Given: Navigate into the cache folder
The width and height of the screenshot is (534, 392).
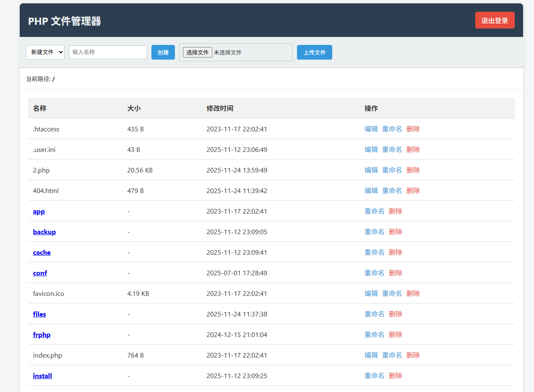Looking at the screenshot, I should (x=42, y=253).
